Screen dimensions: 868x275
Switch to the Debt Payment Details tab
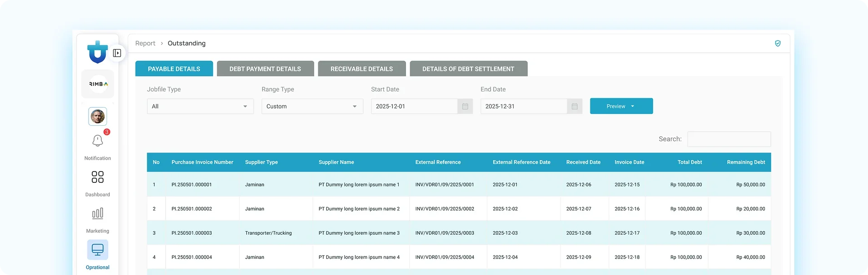pos(265,69)
